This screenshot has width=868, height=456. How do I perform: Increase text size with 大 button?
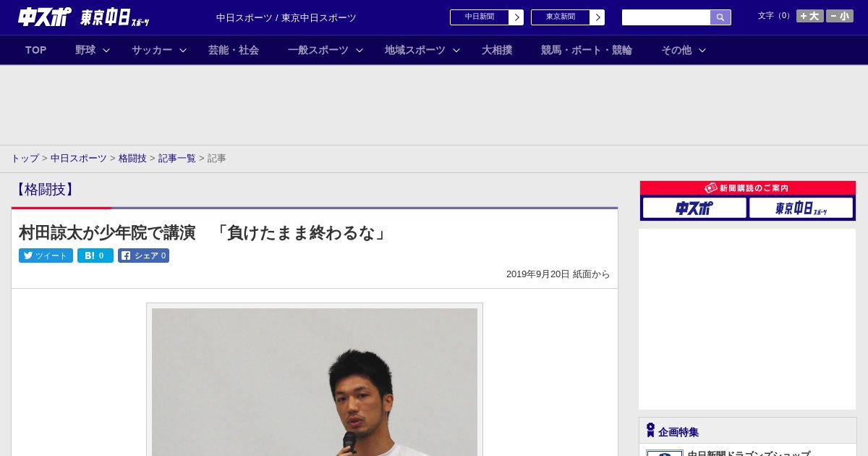809,16
